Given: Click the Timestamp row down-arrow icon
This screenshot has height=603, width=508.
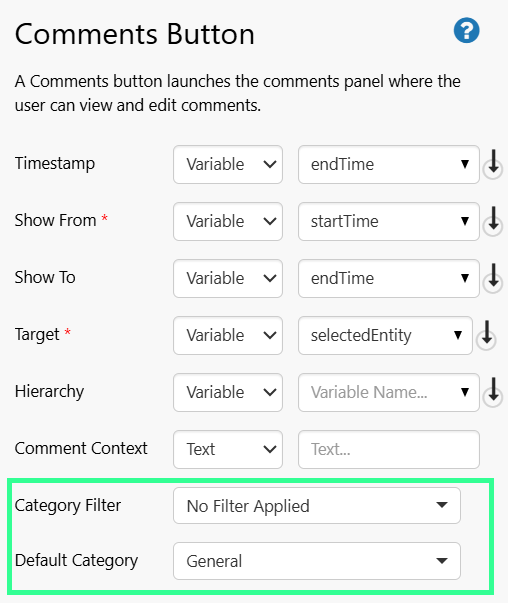Looking at the screenshot, I should coord(493,165).
